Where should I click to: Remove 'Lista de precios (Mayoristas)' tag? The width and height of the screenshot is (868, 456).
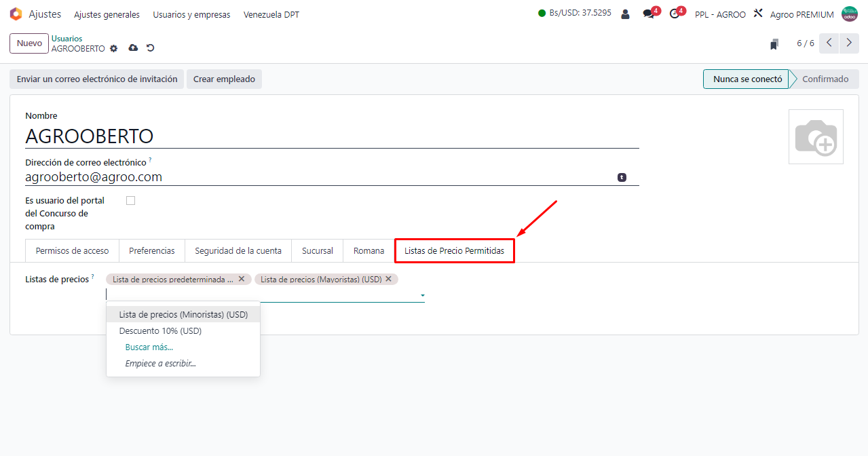coord(389,279)
